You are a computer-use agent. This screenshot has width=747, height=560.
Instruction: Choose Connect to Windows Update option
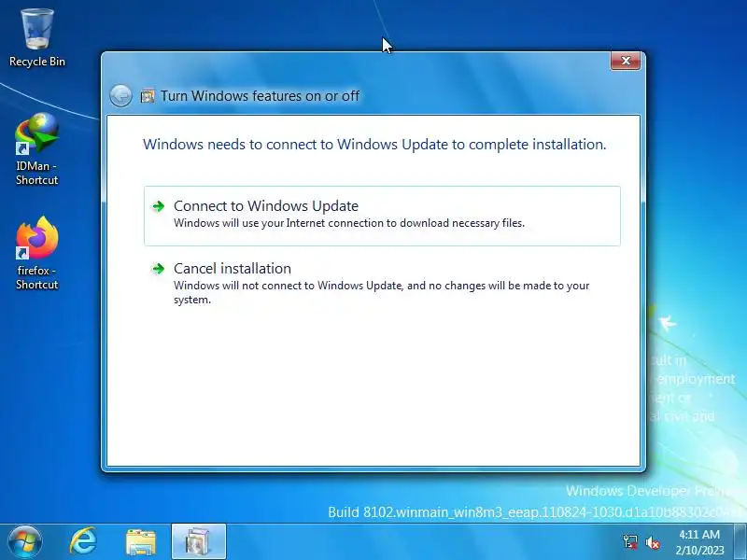382,216
